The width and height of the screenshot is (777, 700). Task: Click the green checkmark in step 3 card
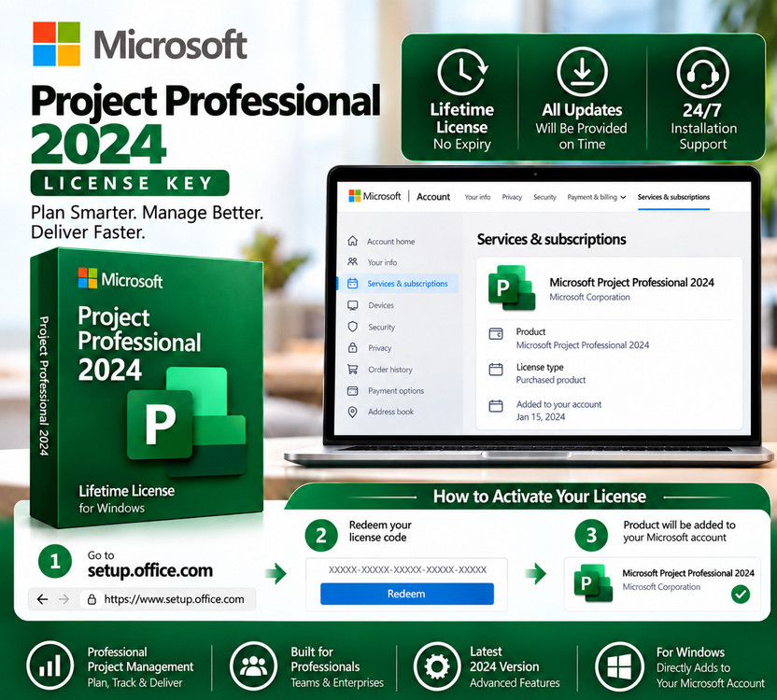click(x=741, y=594)
